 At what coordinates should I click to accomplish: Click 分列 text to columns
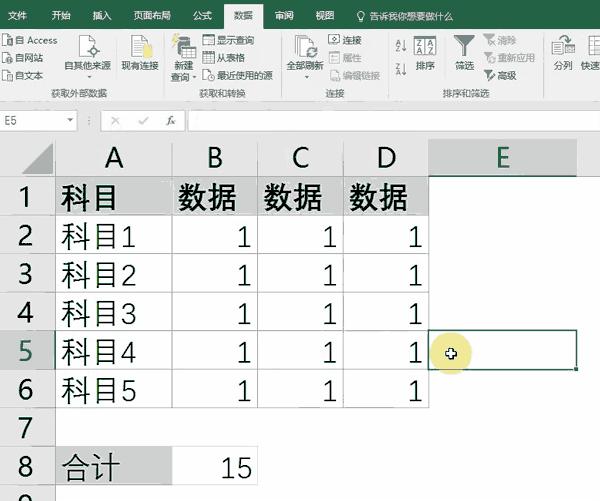[x=563, y=53]
